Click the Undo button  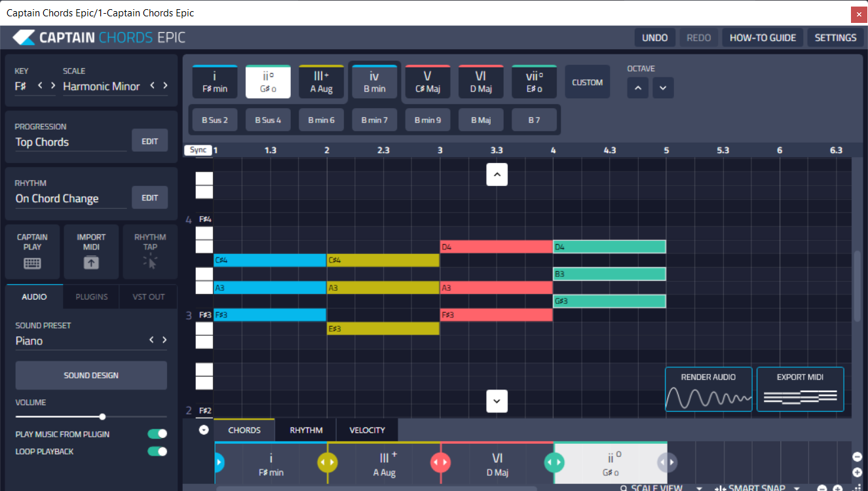tap(655, 37)
